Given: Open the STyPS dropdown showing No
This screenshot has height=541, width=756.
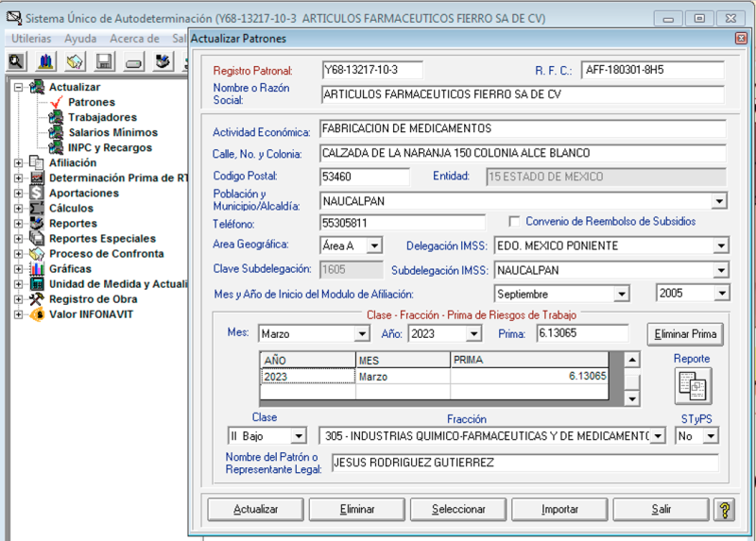Looking at the screenshot, I should tap(711, 436).
